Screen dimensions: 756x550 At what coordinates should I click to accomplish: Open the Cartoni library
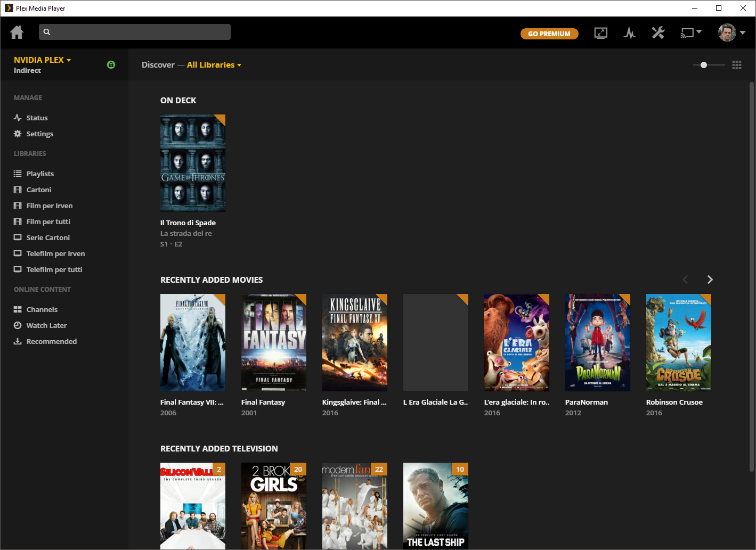[32, 190]
